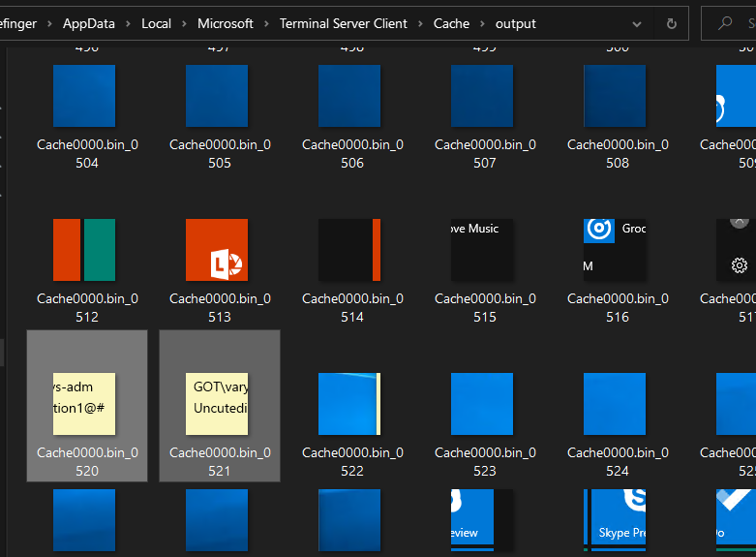Expand chevron after Cache breadcrumb
Screen dimensions: 756x557
(x=482, y=23)
